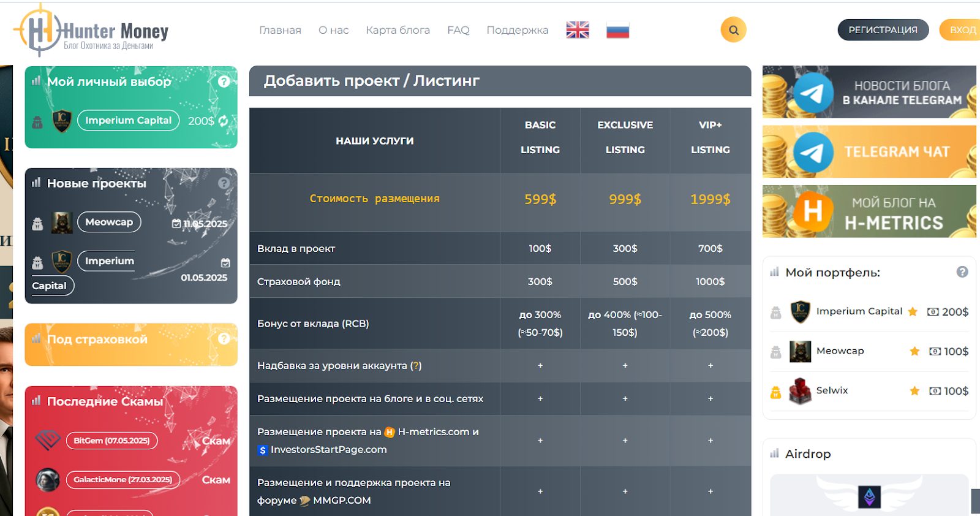
Task: Click the orange search button
Action: point(734,29)
